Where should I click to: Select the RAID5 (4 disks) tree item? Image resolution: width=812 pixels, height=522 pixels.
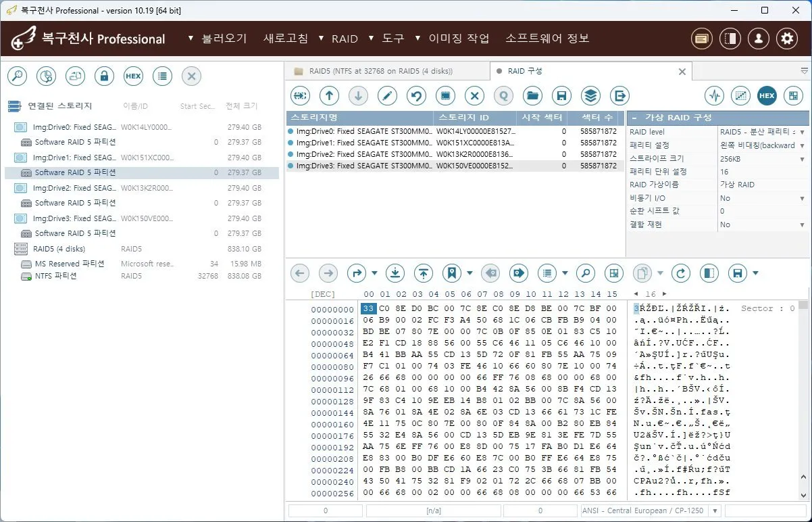[142, 249]
